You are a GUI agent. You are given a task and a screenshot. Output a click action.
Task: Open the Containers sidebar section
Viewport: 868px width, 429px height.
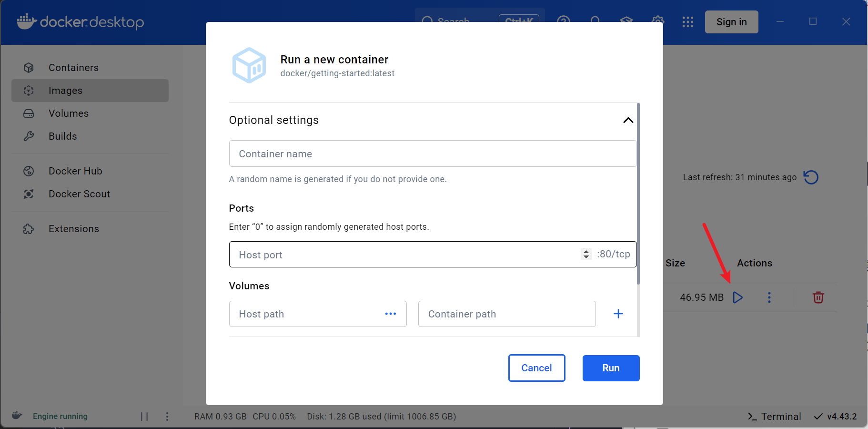(73, 68)
